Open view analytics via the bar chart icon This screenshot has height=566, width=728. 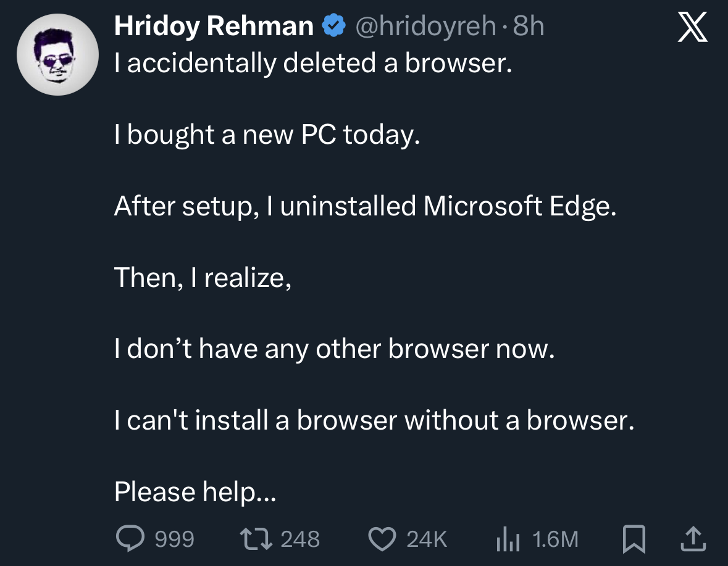point(509,538)
